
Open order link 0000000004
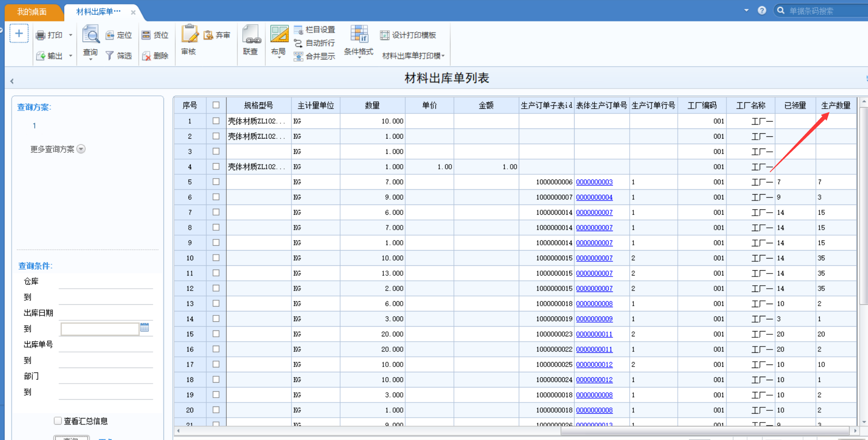click(594, 197)
